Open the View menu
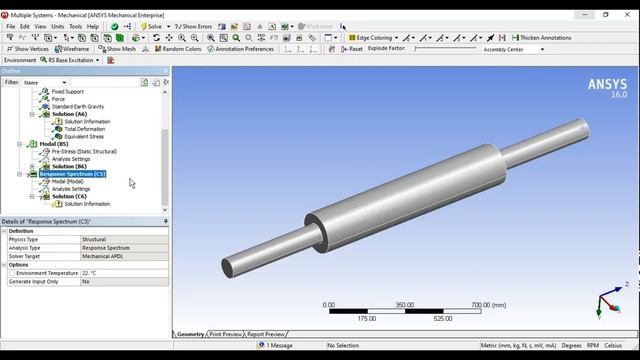This screenshot has width=640, height=360. pos(40,27)
